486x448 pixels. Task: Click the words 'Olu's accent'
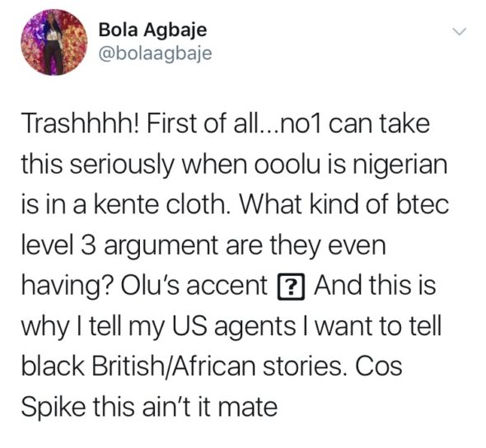point(194,285)
